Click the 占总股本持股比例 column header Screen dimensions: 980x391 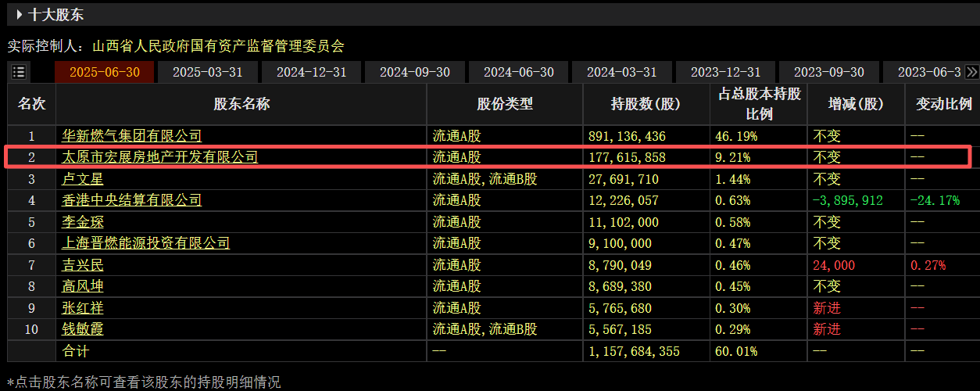click(759, 103)
